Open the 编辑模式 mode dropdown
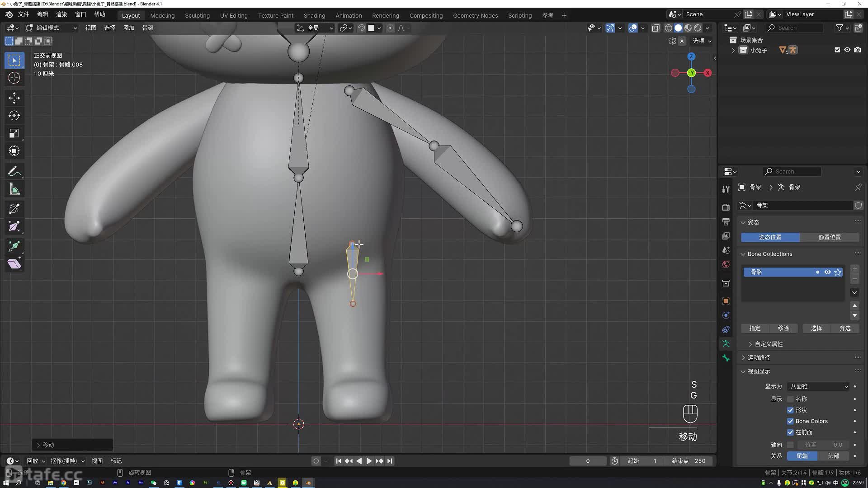This screenshot has height=488, width=868. tap(51, 28)
